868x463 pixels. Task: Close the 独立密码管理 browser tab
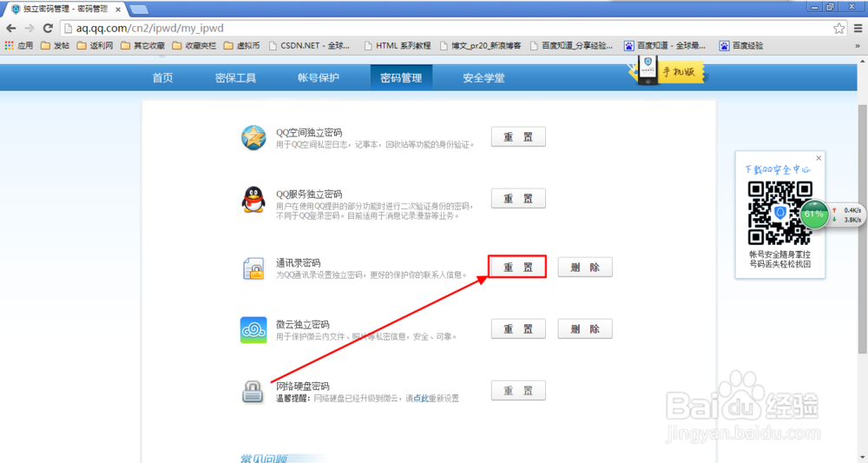pos(118,10)
